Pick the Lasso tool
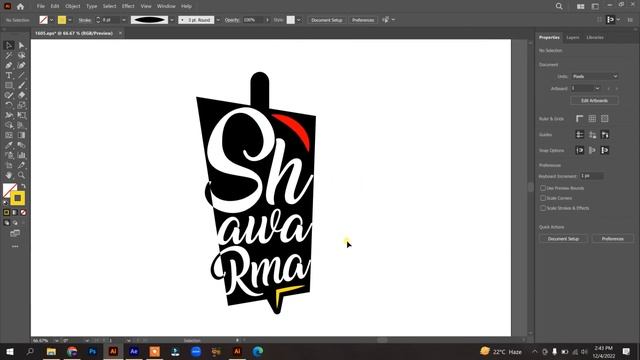This screenshot has width=640, height=360. tap(21, 55)
